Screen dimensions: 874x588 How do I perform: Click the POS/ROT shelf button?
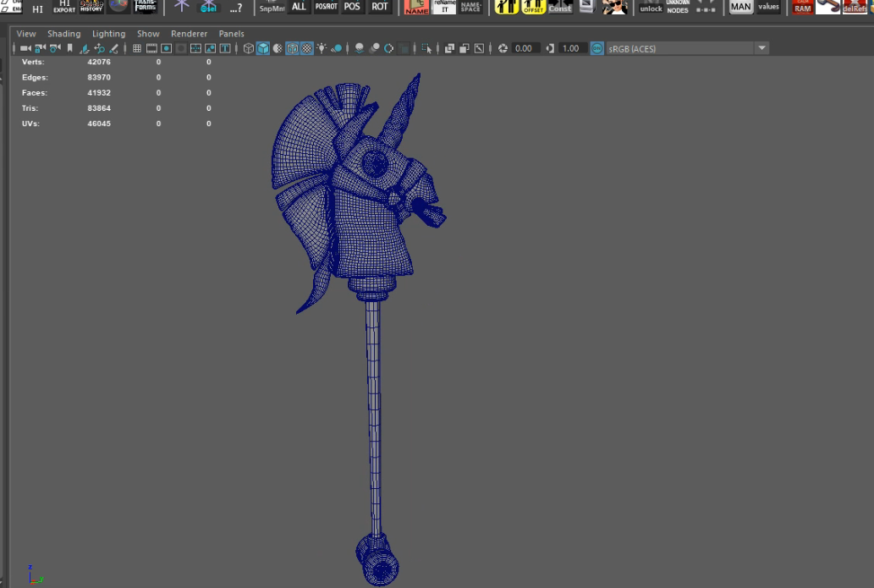325,7
